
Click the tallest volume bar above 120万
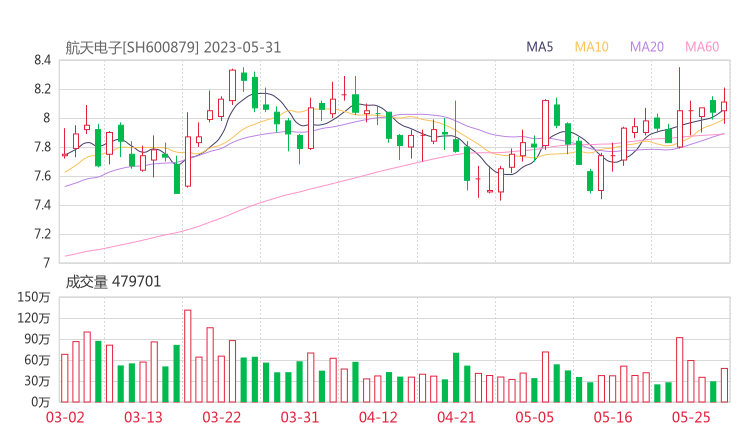point(187,356)
